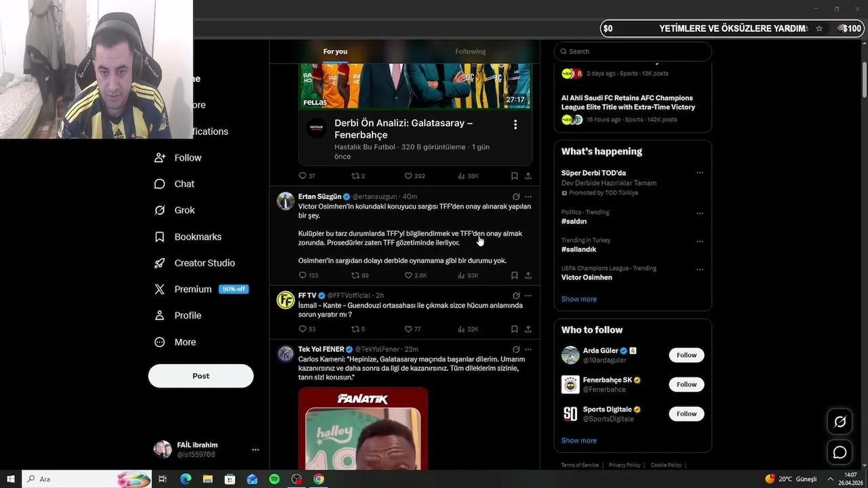
Task: Open Grok explain on Tek Yol FENER post
Action: click(516, 350)
